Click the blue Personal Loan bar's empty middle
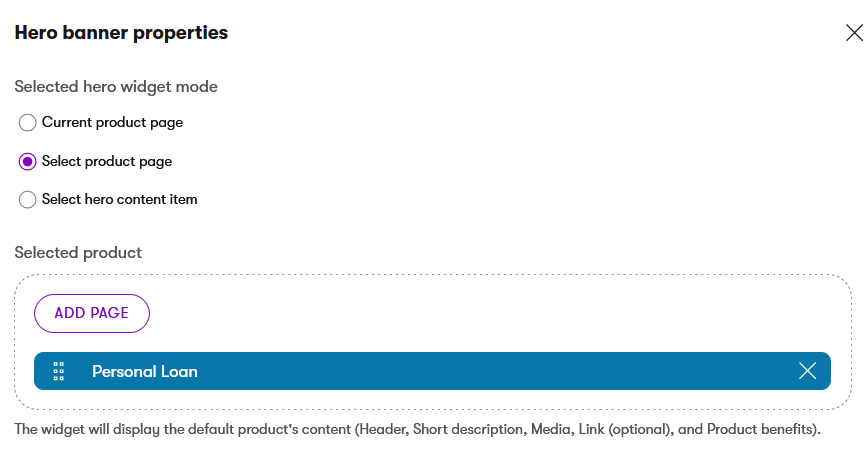 pyautogui.click(x=497, y=371)
